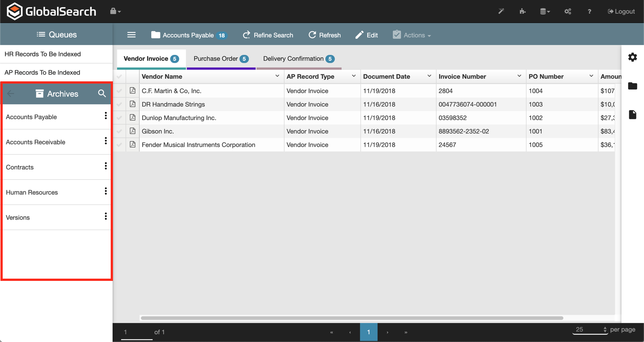
Task: Switch to the Purchase Order tab
Action: click(x=221, y=59)
